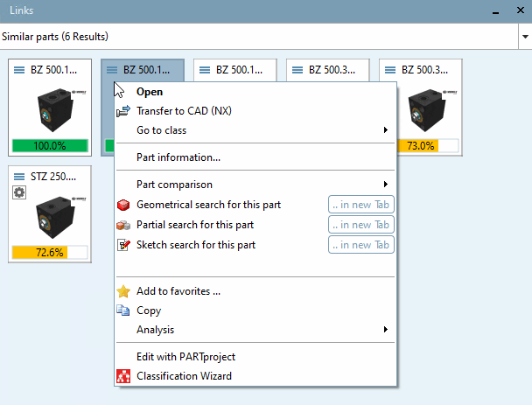Click the Sketch search pencil icon
Viewport: 532px width, 405px height.
coord(123,245)
